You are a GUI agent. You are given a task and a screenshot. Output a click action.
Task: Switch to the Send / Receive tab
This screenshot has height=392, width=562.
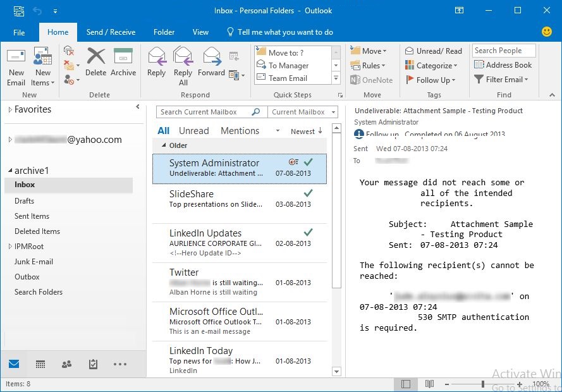point(111,32)
